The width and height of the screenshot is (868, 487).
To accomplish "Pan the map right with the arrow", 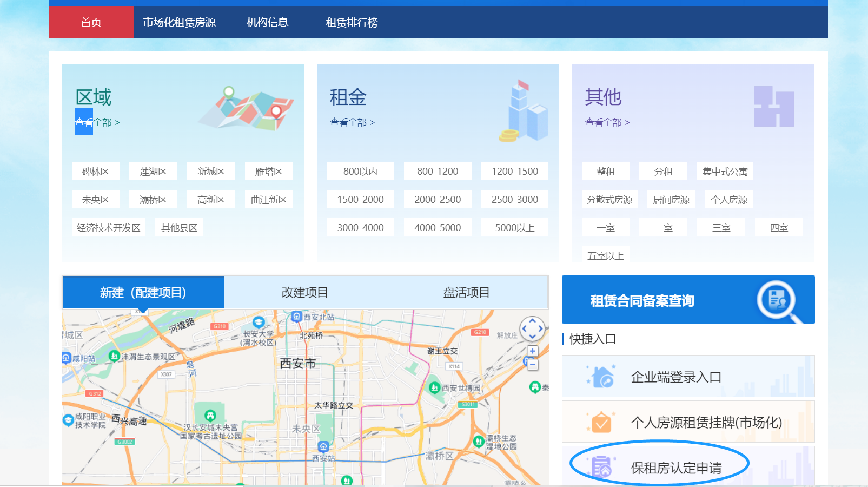I will pyautogui.click(x=540, y=328).
